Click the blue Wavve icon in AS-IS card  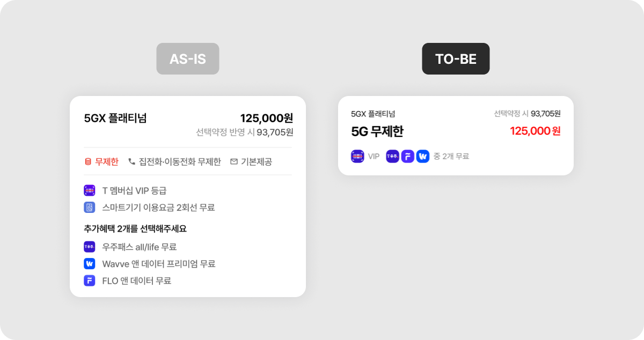pyautogui.click(x=89, y=263)
